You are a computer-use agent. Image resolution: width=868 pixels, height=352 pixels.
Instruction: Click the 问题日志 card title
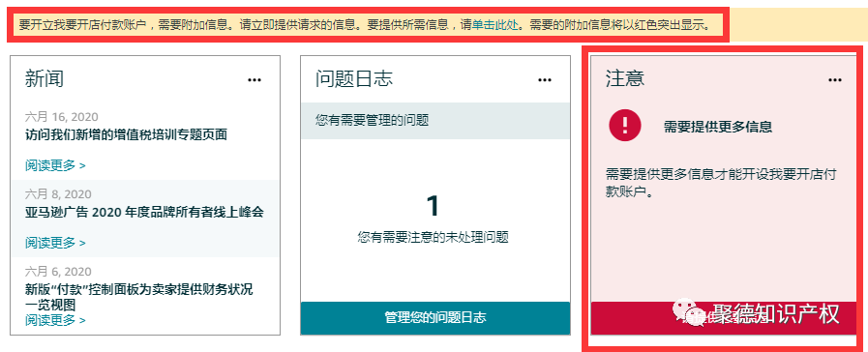(x=354, y=78)
